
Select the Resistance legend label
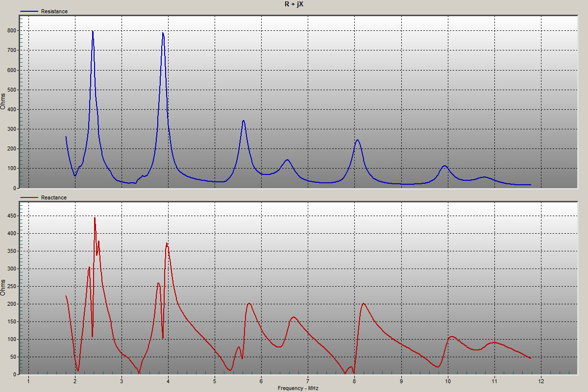pos(54,11)
